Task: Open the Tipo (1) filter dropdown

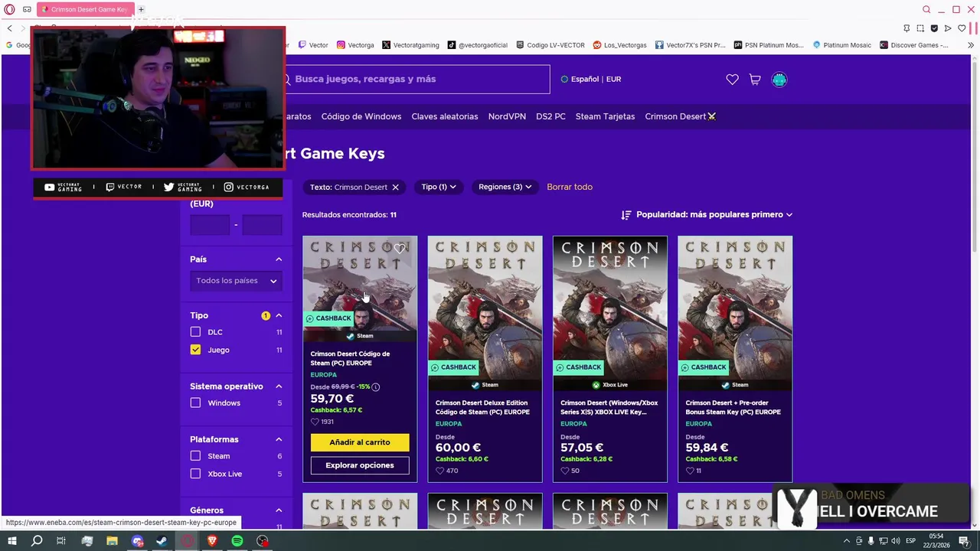Action: pyautogui.click(x=439, y=187)
